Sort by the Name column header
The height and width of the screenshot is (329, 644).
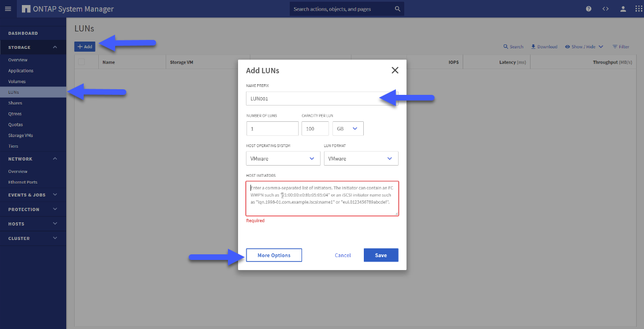point(108,62)
